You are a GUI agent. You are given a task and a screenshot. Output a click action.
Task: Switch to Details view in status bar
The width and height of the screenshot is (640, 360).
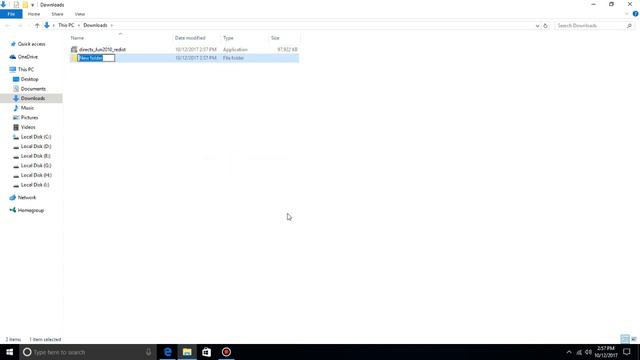(625, 339)
